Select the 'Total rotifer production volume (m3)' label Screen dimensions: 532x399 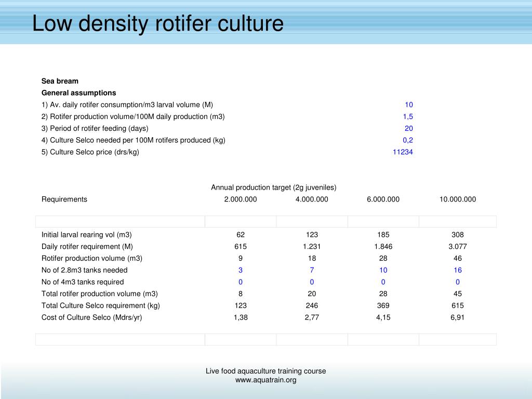[100, 294]
